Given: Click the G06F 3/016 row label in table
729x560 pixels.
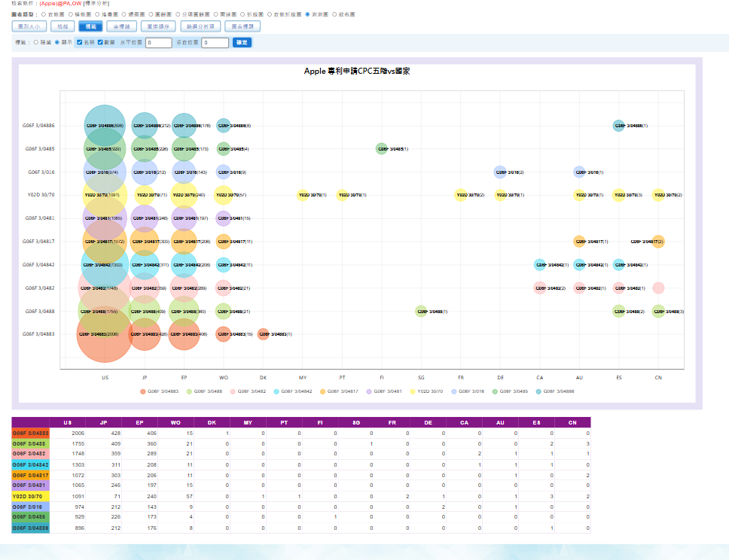Looking at the screenshot, I should [x=30, y=507].
